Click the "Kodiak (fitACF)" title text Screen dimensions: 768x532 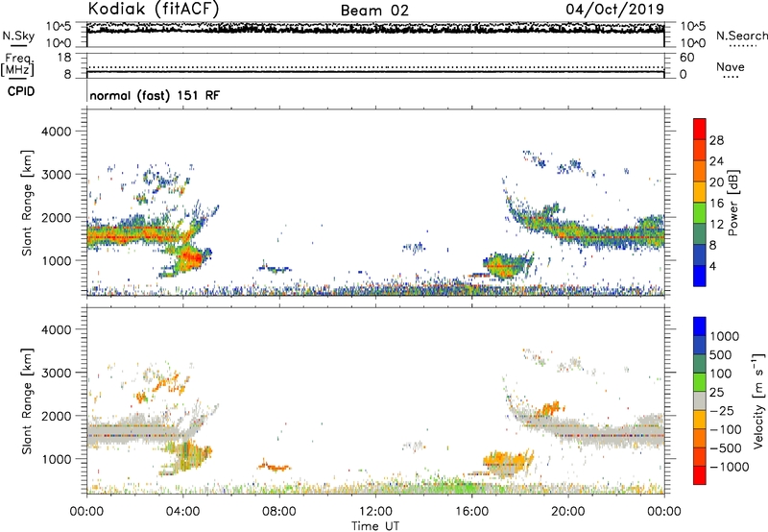pos(154,9)
